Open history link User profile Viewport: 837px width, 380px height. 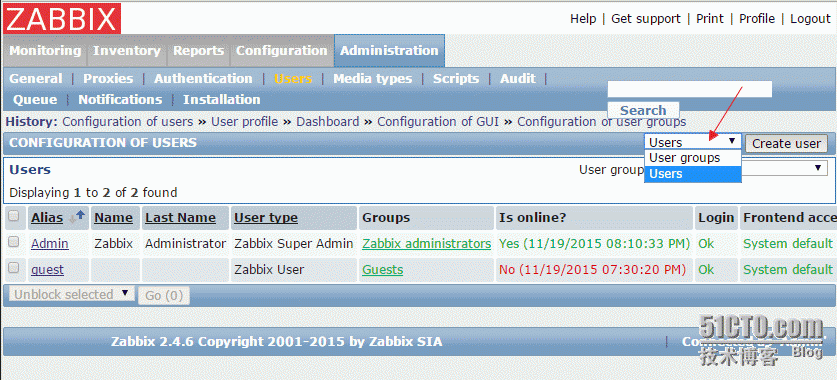244,122
